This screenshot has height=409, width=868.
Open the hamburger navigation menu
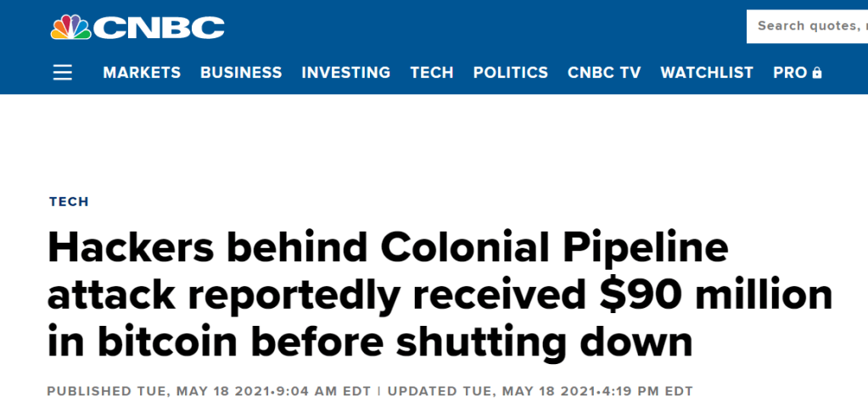point(63,73)
